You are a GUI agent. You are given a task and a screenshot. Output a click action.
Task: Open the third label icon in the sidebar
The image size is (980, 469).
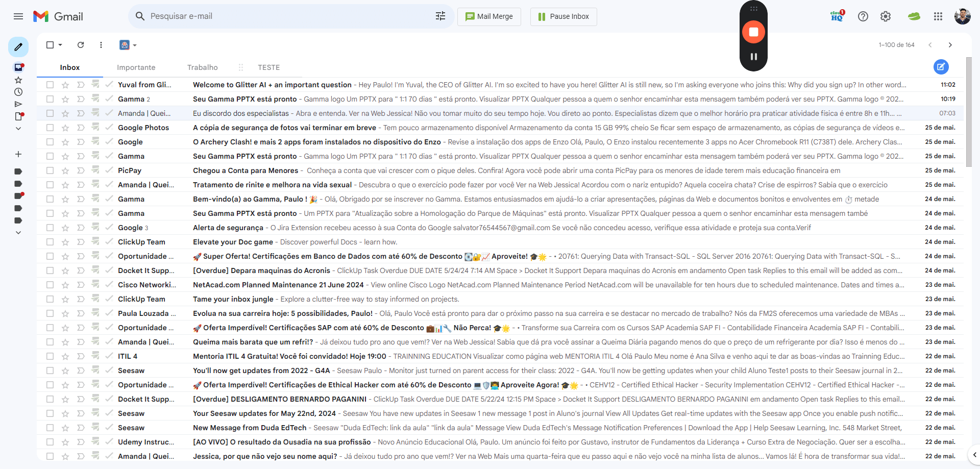click(19, 195)
